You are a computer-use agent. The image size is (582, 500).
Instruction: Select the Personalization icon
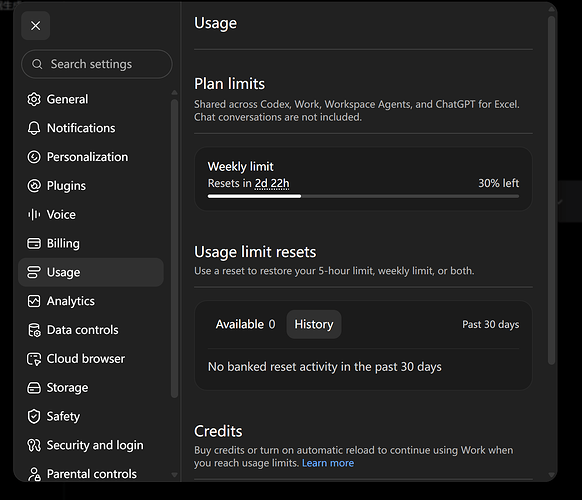point(34,157)
